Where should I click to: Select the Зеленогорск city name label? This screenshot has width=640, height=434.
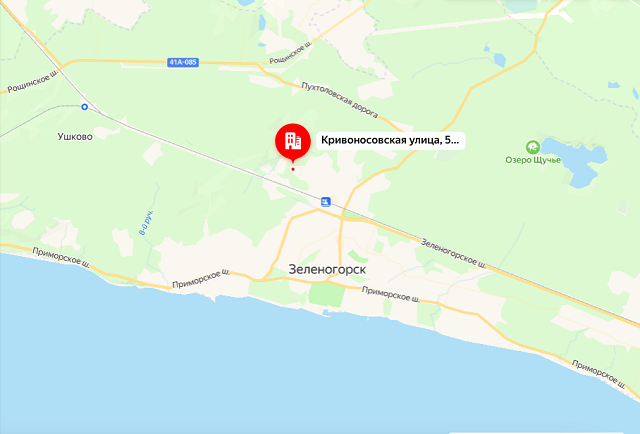(327, 269)
